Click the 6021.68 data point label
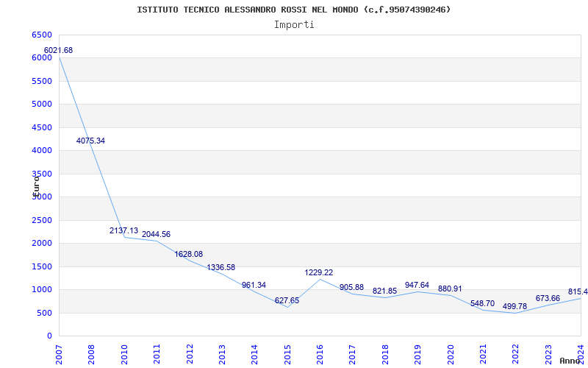The image size is (588, 368). [x=59, y=50]
